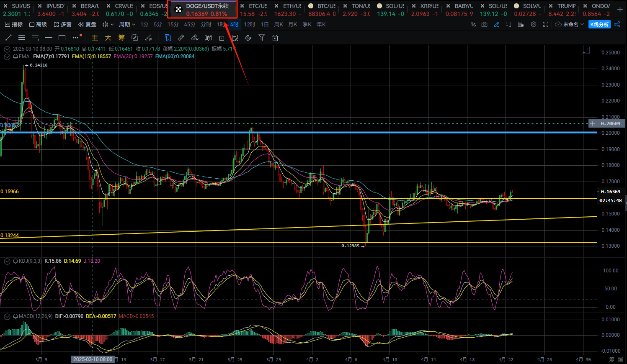
Task: Toggle the EMA indicator alert bell
Action: 15,56
